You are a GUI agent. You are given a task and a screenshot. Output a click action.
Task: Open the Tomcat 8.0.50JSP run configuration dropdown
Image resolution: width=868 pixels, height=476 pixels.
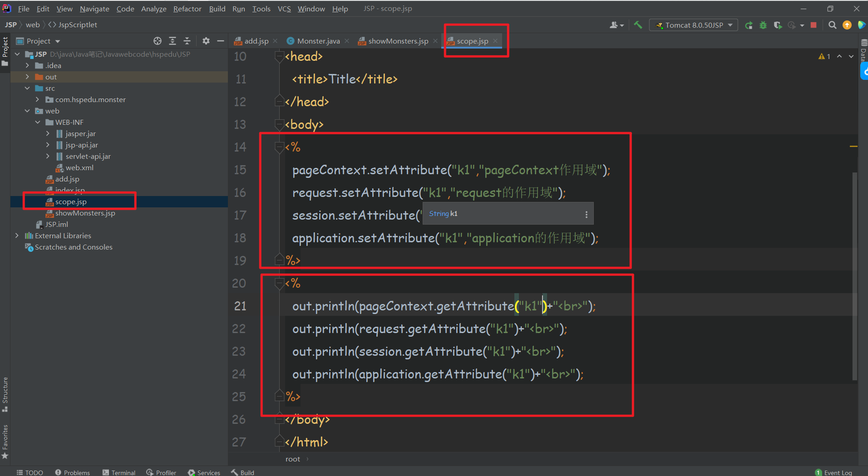coord(694,25)
